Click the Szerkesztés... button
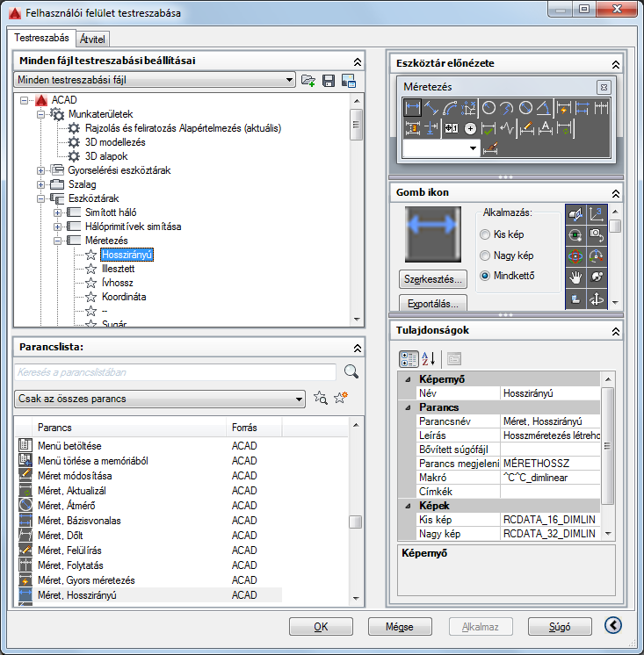644x655 pixels. [433, 279]
